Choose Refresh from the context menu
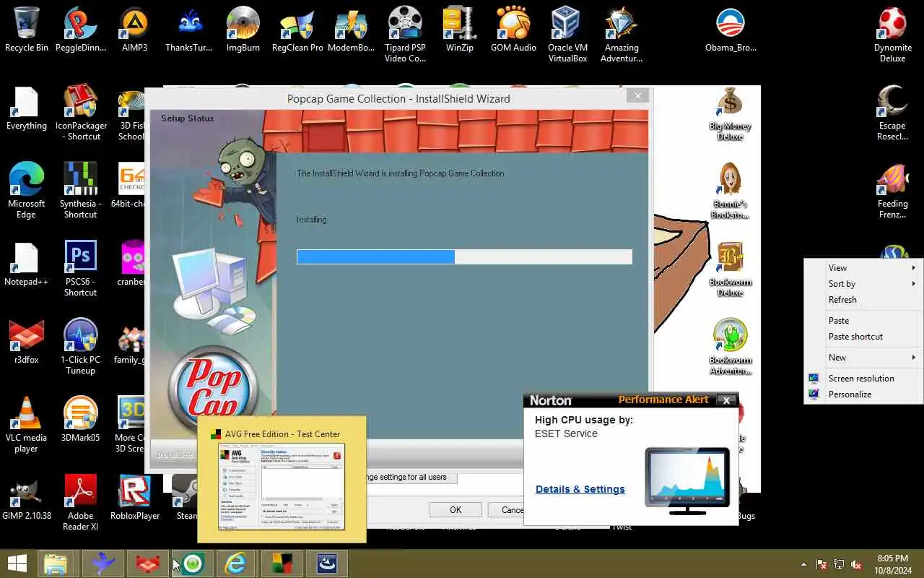Viewport: 924px width, 578px height. (x=863, y=299)
